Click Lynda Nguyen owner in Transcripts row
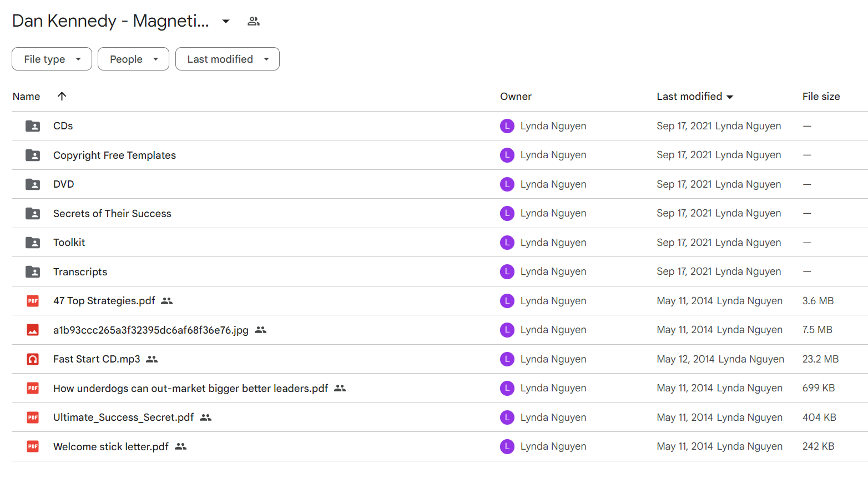 click(553, 271)
